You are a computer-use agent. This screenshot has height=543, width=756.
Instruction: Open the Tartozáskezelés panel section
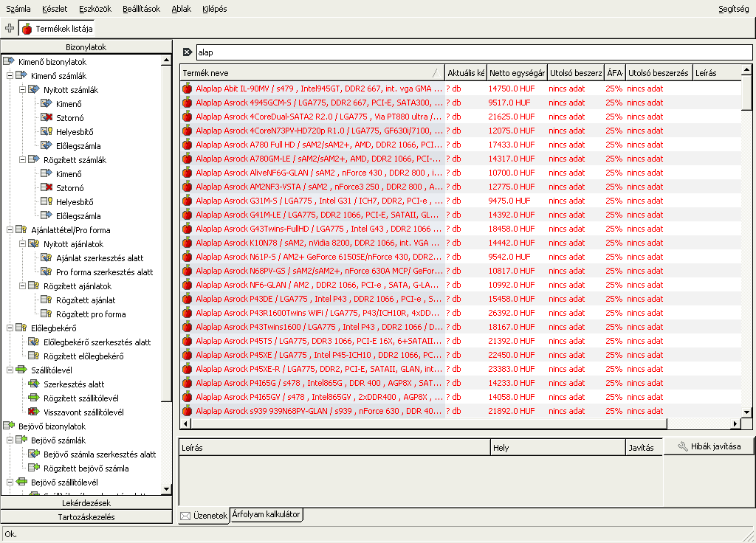(86, 517)
